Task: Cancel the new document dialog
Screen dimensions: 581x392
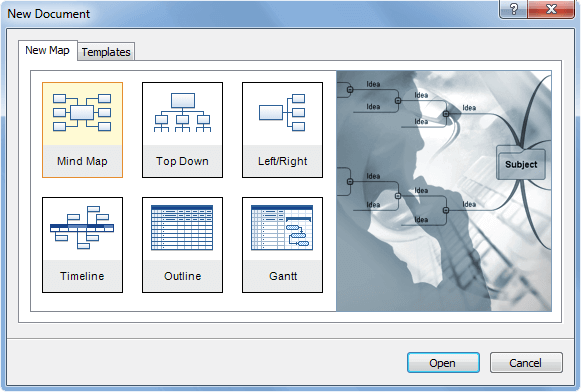Action: pyautogui.click(x=526, y=363)
